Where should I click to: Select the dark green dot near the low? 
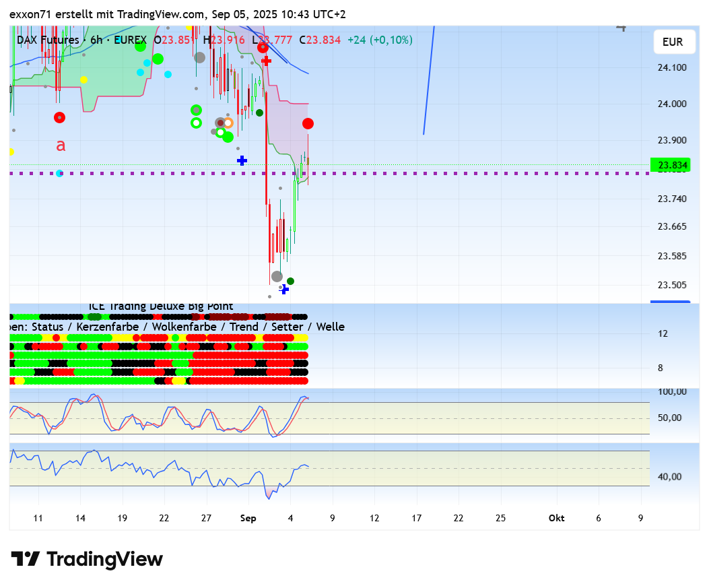[290, 281]
